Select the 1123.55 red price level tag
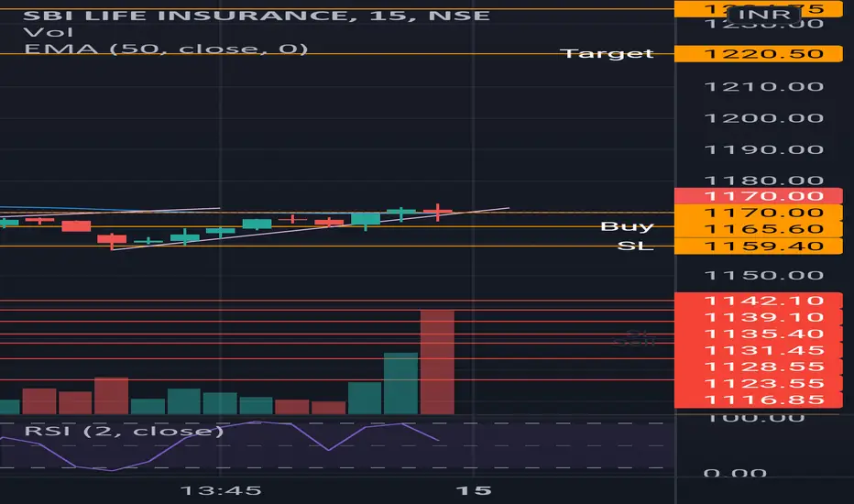This screenshot has width=854, height=504. (758, 384)
